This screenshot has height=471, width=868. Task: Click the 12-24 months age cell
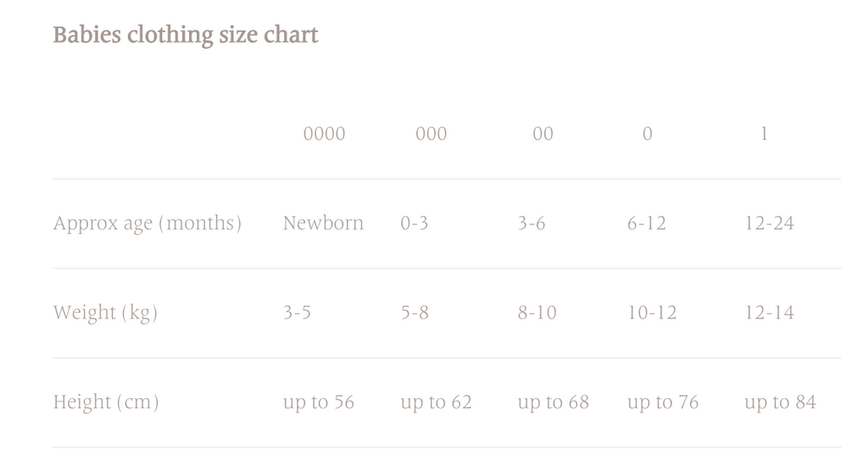(770, 224)
